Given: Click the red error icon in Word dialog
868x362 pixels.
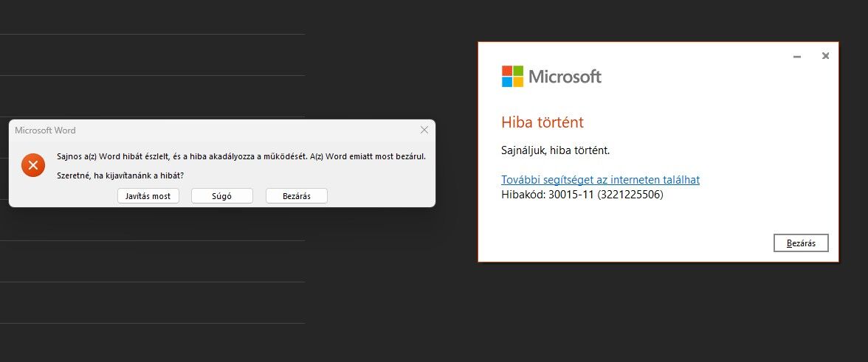Looking at the screenshot, I should (x=33, y=165).
